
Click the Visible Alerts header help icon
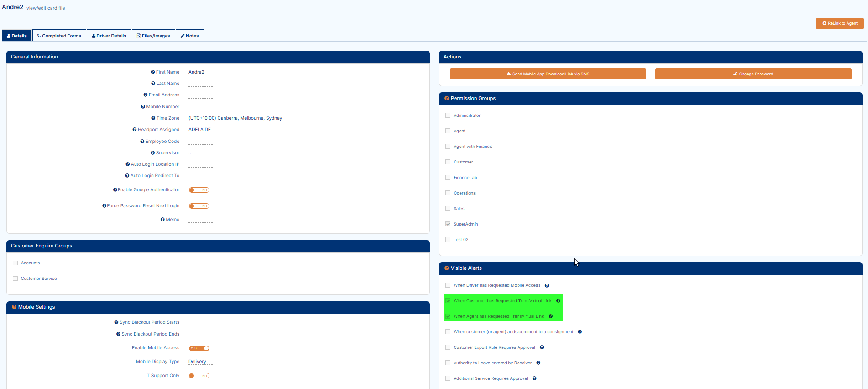coord(447,268)
